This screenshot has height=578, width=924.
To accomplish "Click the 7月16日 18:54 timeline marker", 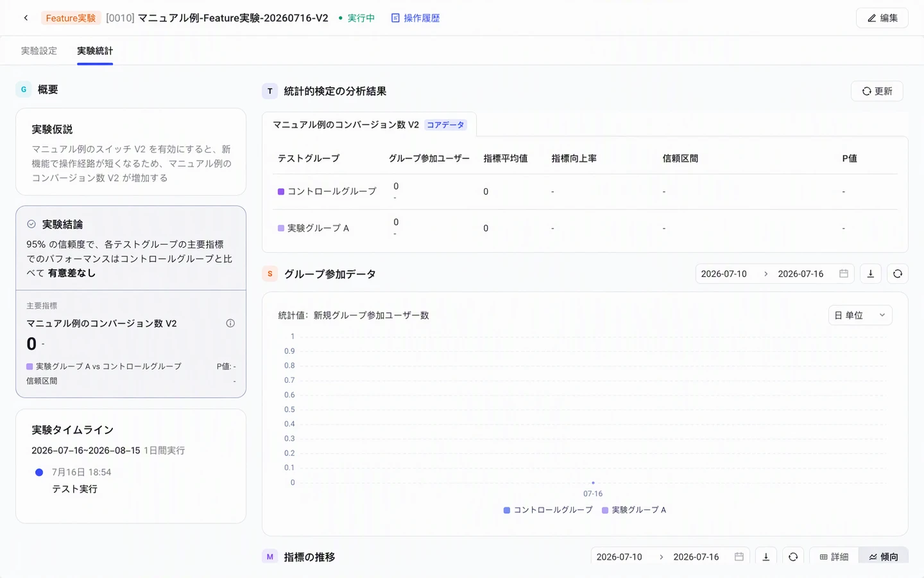I will (39, 472).
